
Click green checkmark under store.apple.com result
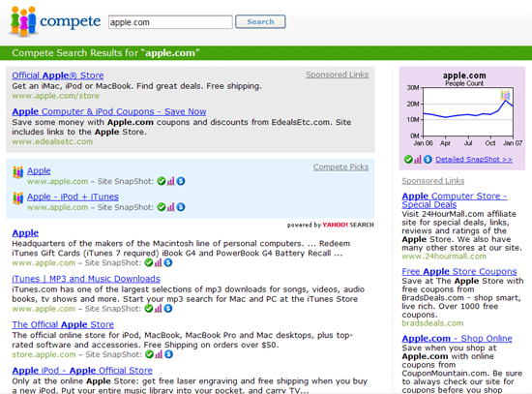(x=149, y=354)
